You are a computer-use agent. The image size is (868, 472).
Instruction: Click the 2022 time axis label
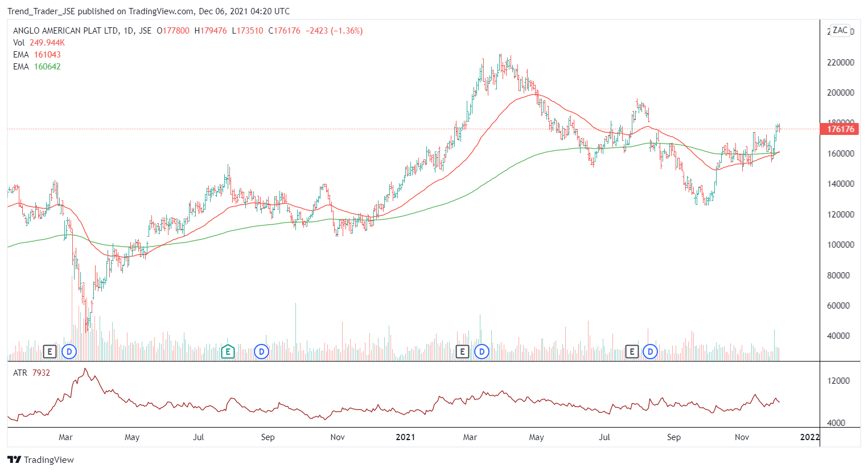809,437
